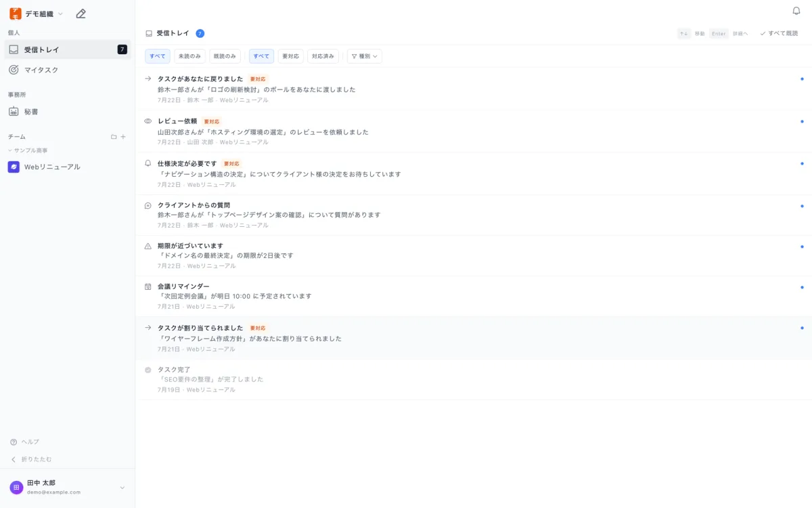Click checkmark icon of タスク完了

(x=148, y=370)
